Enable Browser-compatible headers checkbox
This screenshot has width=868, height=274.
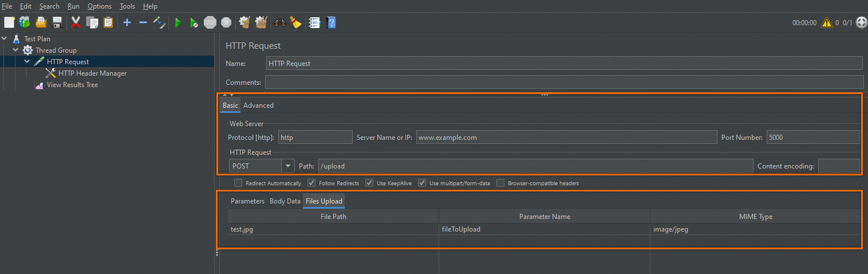click(500, 183)
